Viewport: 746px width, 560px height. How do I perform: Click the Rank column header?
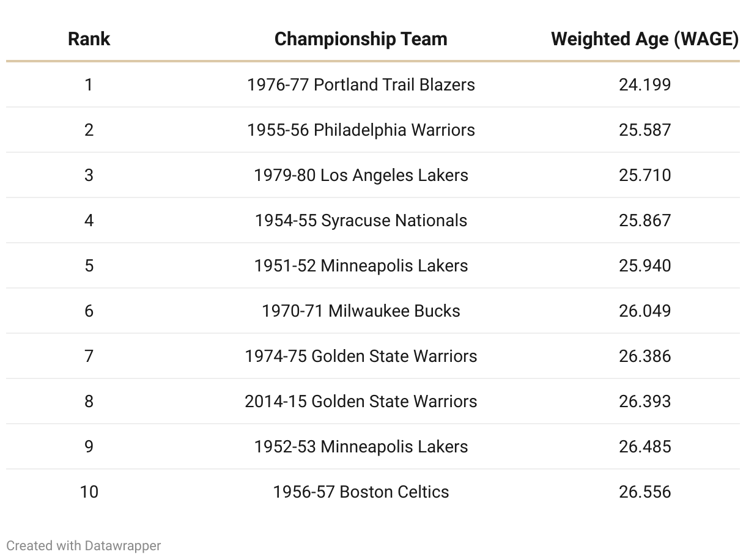click(89, 39)
